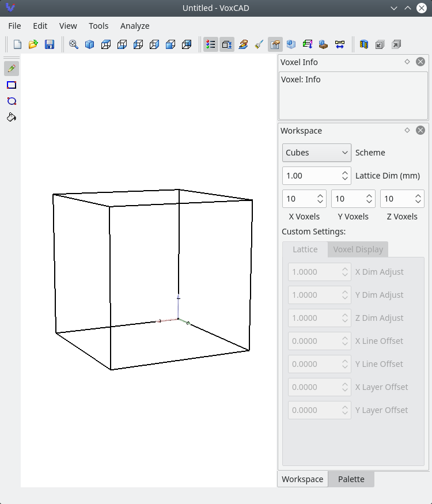Click the hand-with-pencil edit voxels icon
Viewport: 432px width, 504px height.
243,44
